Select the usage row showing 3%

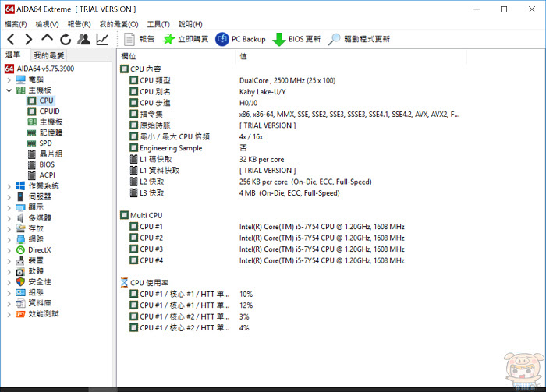tap(292, 316)
